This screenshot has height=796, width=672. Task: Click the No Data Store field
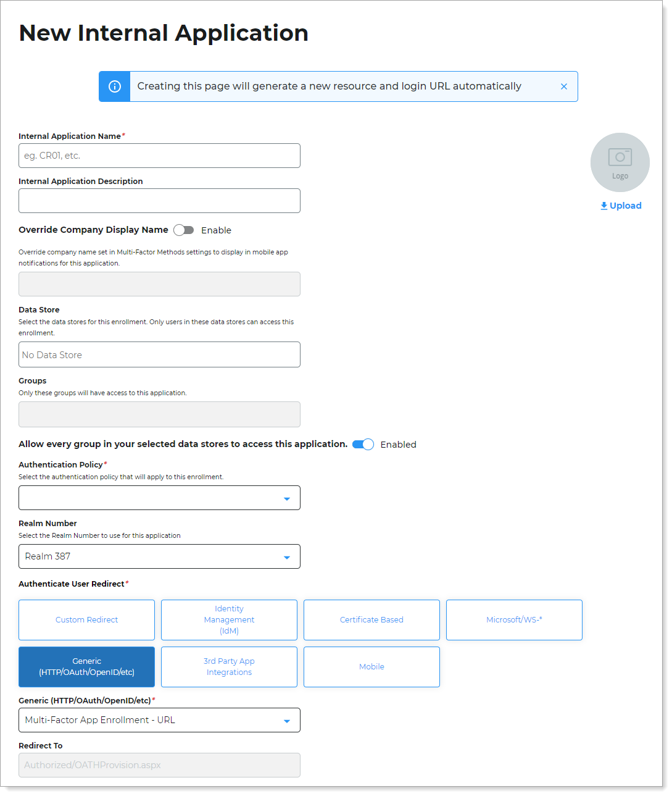pyautogui.click(x=159, y=354)
